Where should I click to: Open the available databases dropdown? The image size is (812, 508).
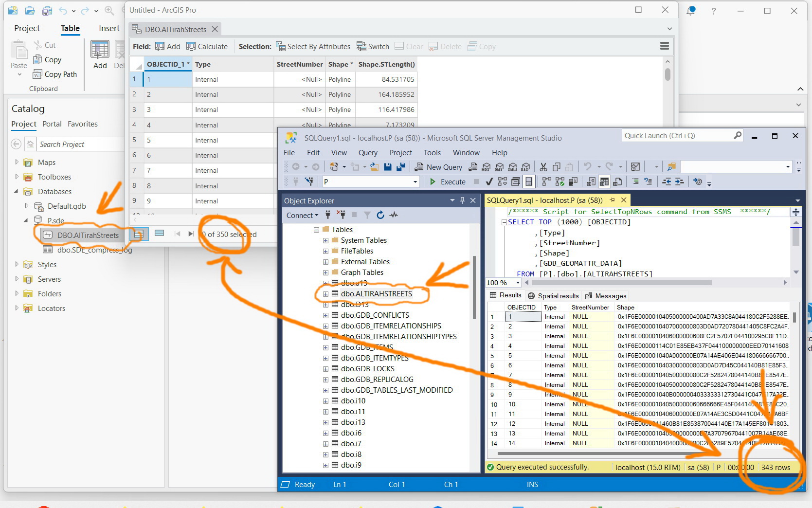point(415,182)
